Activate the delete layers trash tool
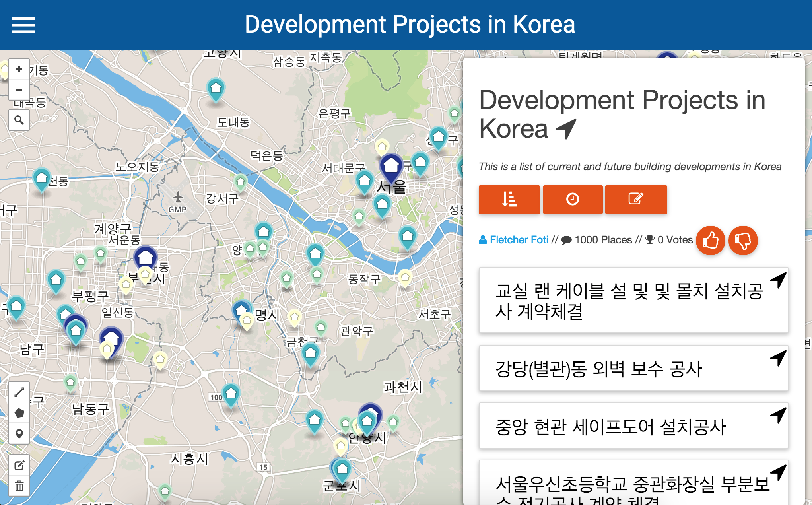 pos(19,486)
